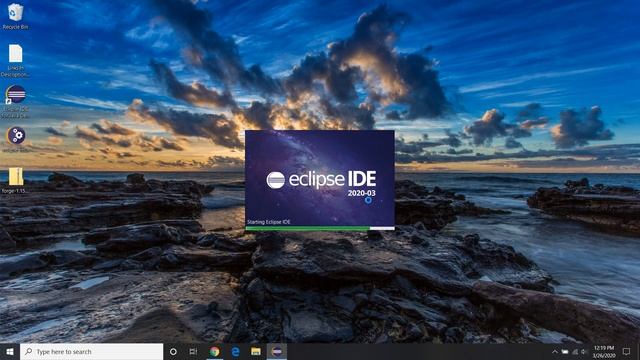Open the Recycle Bin desktop icon

16,16
